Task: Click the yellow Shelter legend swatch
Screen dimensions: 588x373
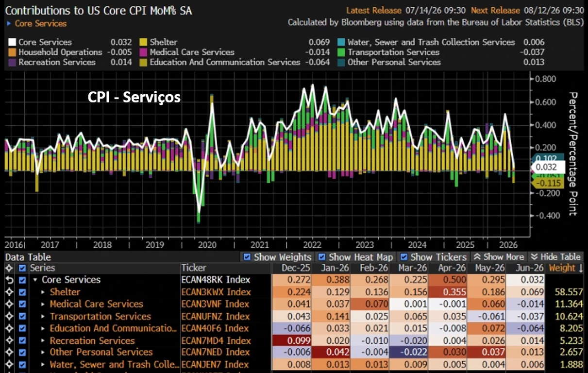Action: 143,42
